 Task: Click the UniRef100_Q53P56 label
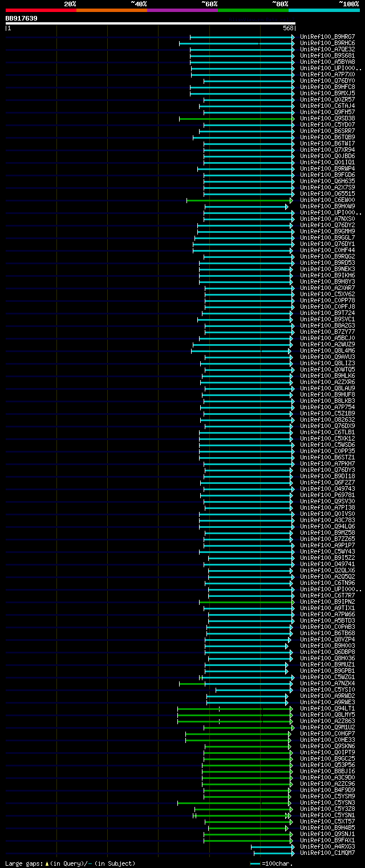coord(327,765)
